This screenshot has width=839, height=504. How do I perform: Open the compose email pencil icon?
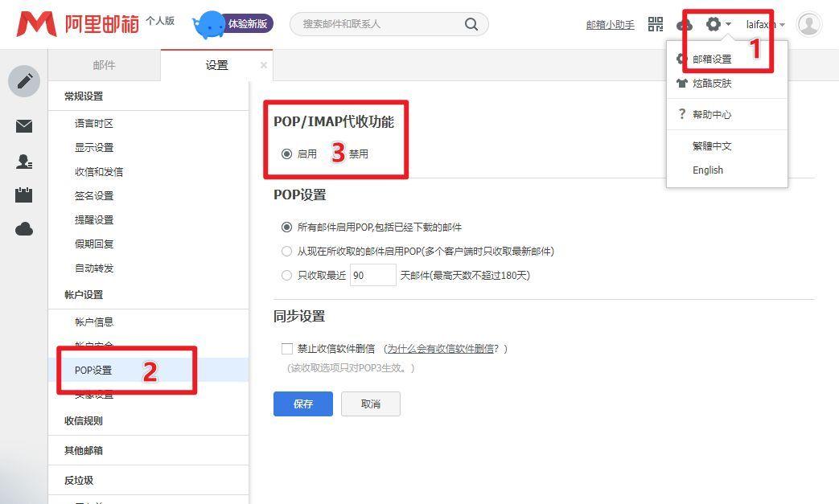[23, 80]
